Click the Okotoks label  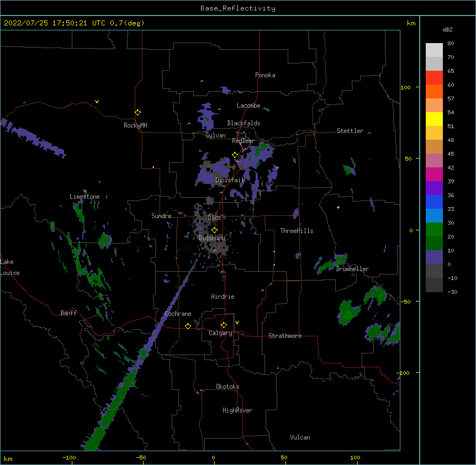click(228, 387)
